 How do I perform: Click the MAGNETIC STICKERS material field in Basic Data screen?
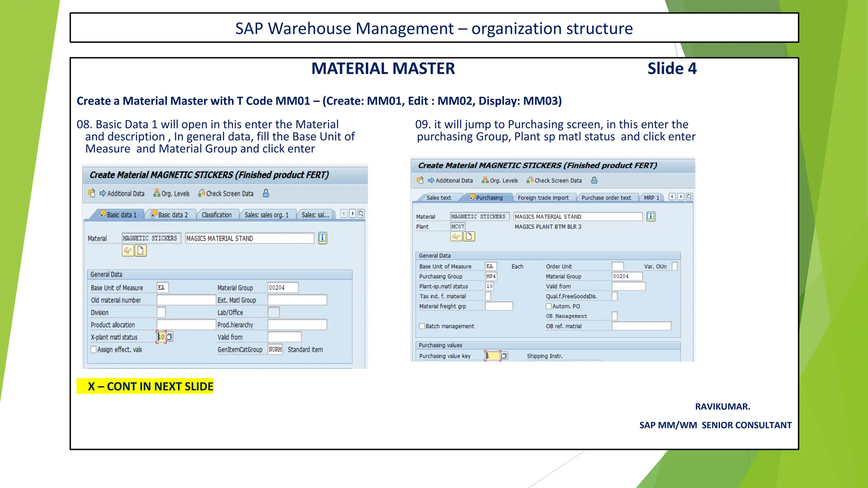151,238
